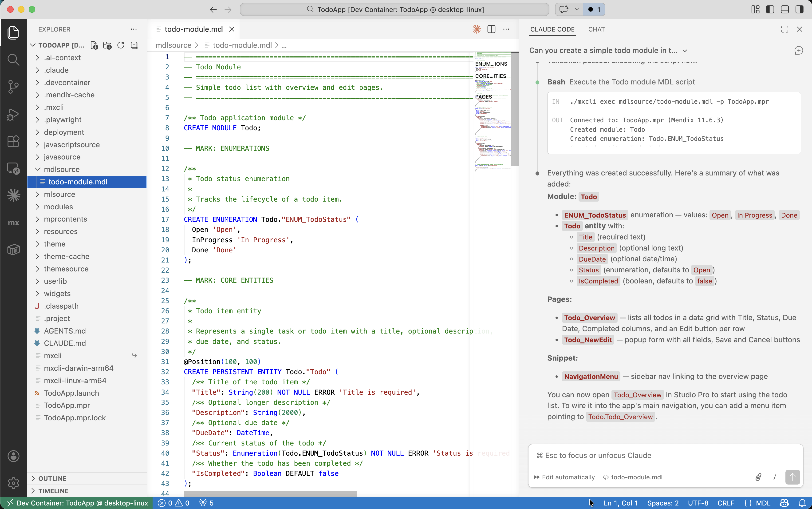Open the Source Control view

click(x=13, y=87)
